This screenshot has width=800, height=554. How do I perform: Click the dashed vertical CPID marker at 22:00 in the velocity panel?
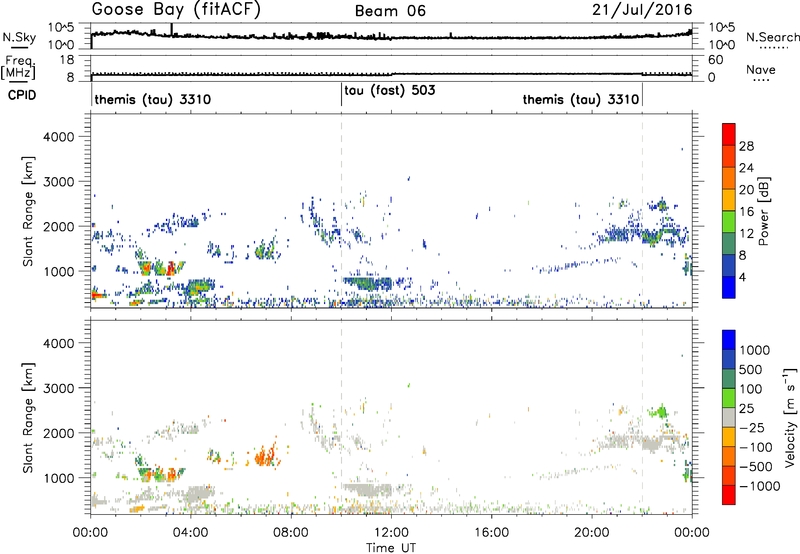[642, 417]
